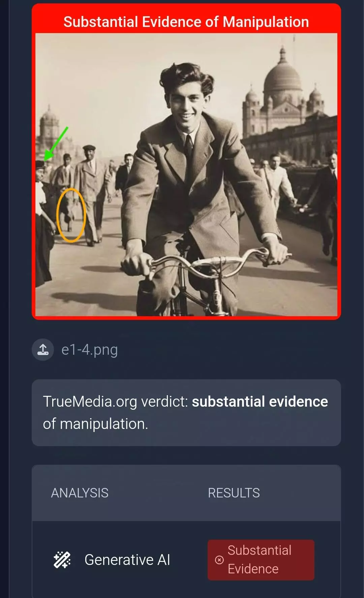This screenshot has height=598, width=364.
Task: Click the circled X icon in the badge
Action: [219, 560]
